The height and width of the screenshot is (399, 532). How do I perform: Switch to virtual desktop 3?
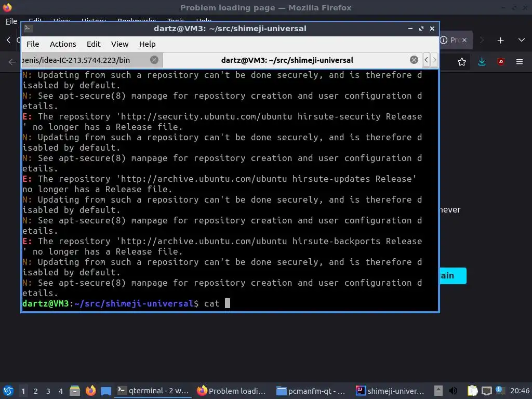[48, 391]
